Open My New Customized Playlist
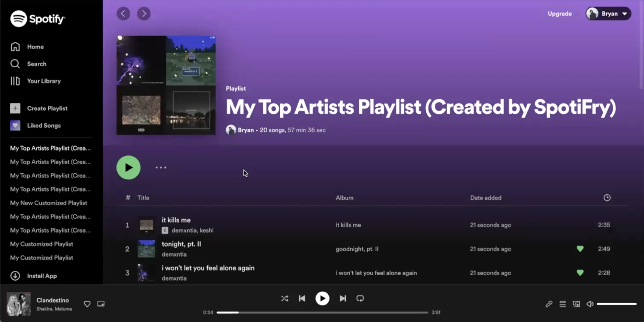 tap(49, 203)
